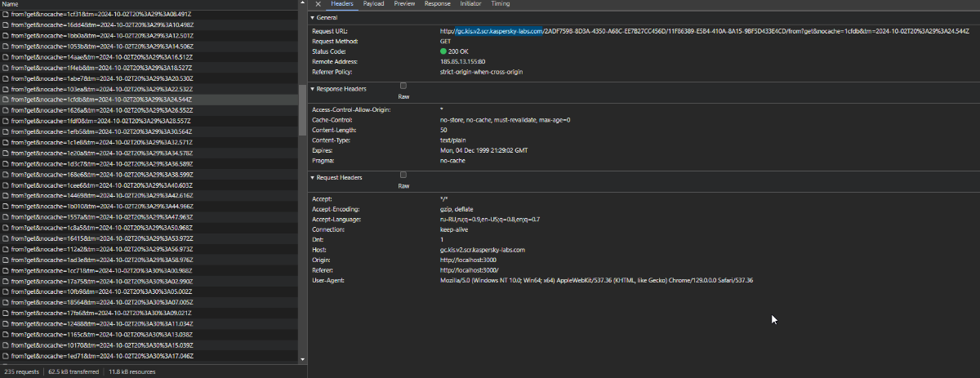The image size is (980, 378).
Task: Collapse the Request Headers section
Action: coord(312,178)
